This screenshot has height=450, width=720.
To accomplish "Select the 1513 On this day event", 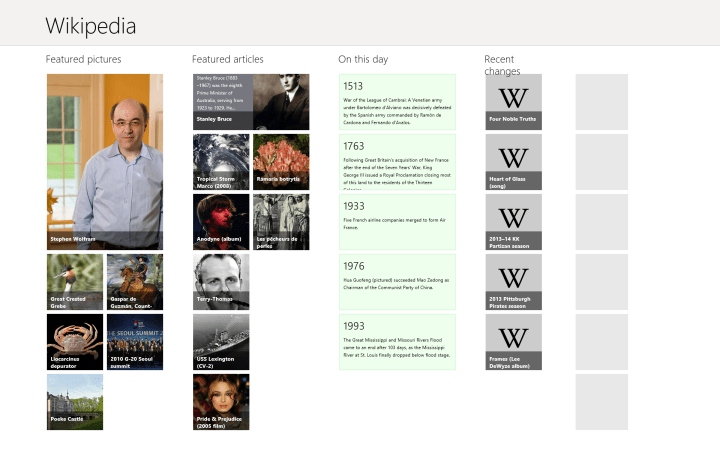I will [397, 102].
